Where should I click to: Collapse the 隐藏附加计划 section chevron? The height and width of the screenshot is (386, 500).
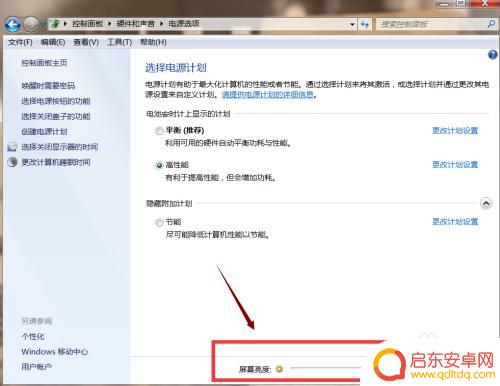click(486, 203)
